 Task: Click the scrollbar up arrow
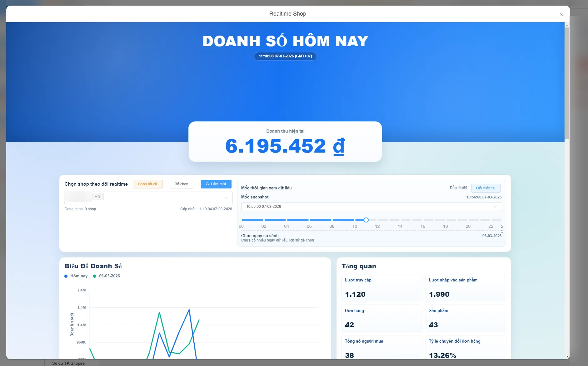point(567,25)
